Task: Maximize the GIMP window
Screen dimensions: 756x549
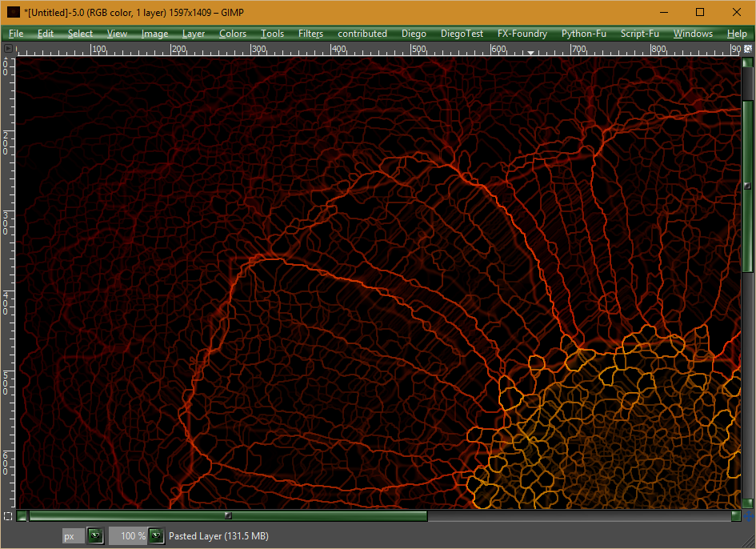Action: (700, 13)
